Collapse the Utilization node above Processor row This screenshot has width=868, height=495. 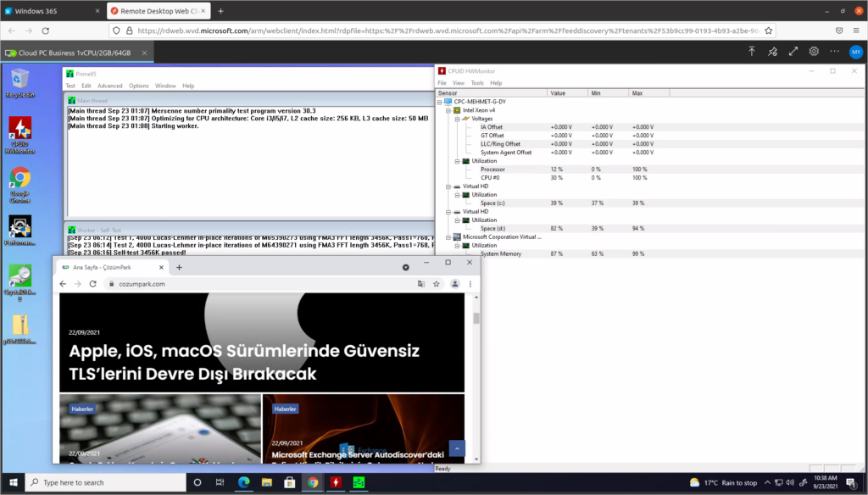pos(457,161)
